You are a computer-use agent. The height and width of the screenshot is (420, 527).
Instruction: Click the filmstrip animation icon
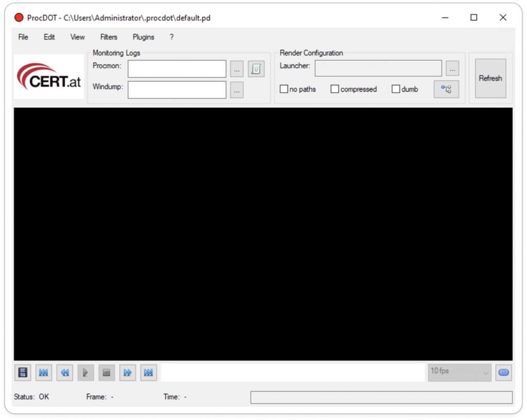22,372
